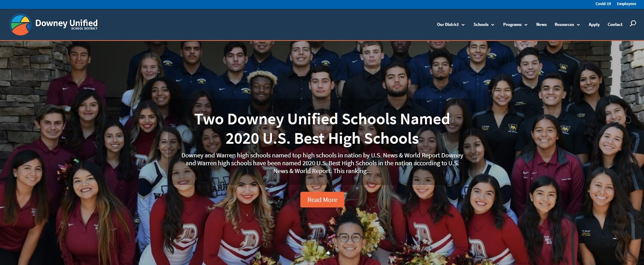Select the Schools menu label

(x=481, y=25)
